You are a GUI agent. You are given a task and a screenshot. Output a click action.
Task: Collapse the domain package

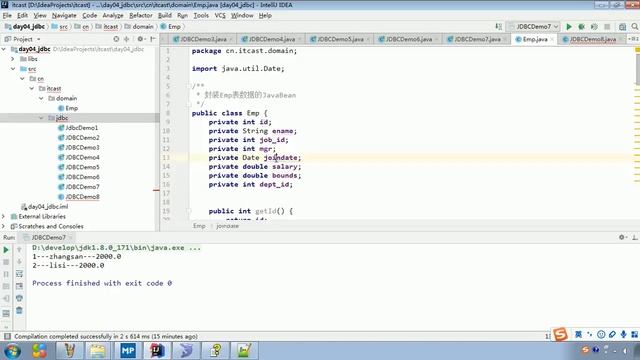(x=41, y=98)
